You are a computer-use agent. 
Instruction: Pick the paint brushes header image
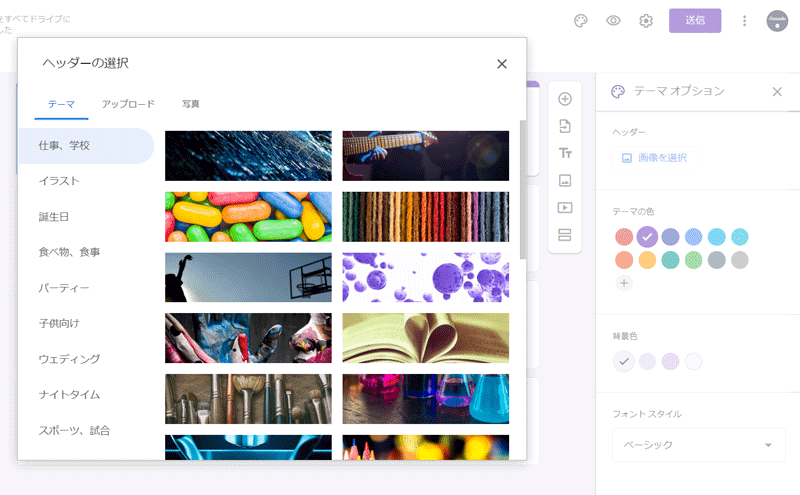248,399
